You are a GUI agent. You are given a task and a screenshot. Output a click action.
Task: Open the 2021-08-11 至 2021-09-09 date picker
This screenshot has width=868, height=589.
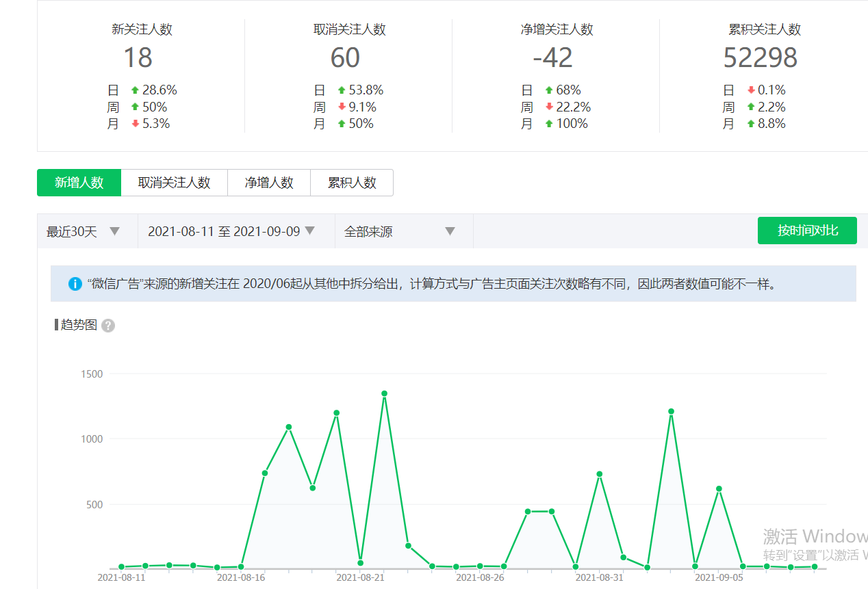click(x=231, y=231)
